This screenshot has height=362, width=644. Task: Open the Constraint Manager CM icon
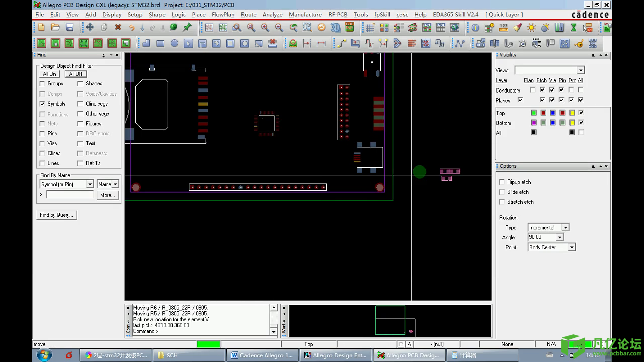(426, 28)
